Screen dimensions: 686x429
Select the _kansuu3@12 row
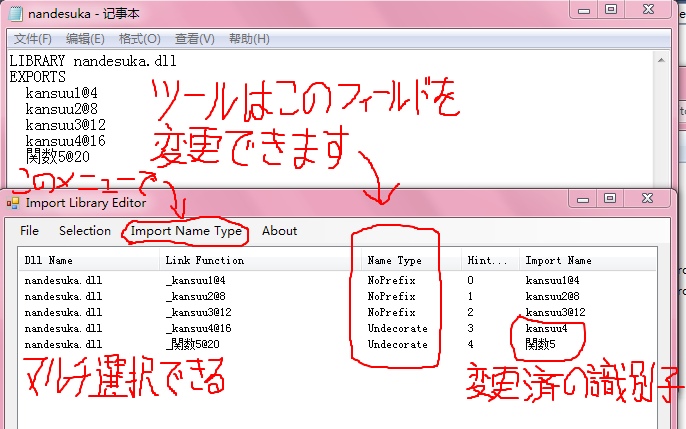tap(337, 312)
